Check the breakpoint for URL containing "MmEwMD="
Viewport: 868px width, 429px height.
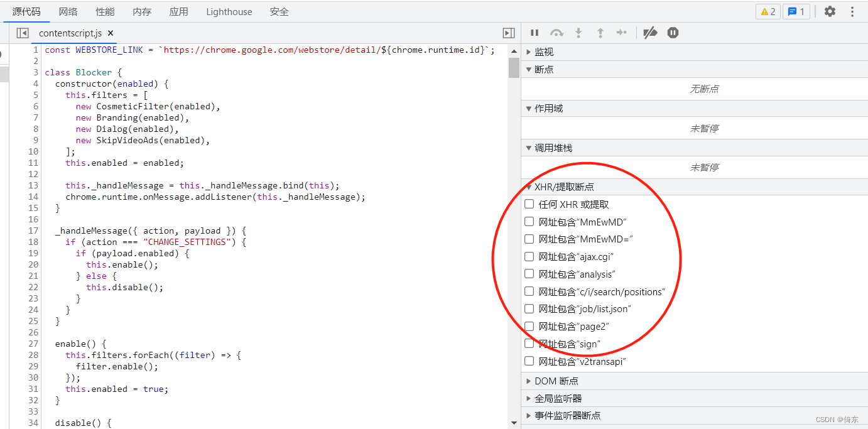pos(529,239)
